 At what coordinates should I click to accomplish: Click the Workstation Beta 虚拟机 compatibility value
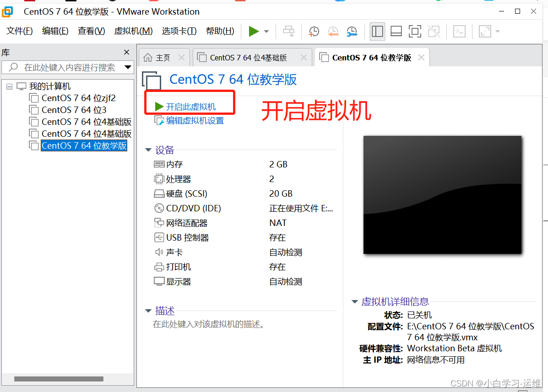click(454, 349)
